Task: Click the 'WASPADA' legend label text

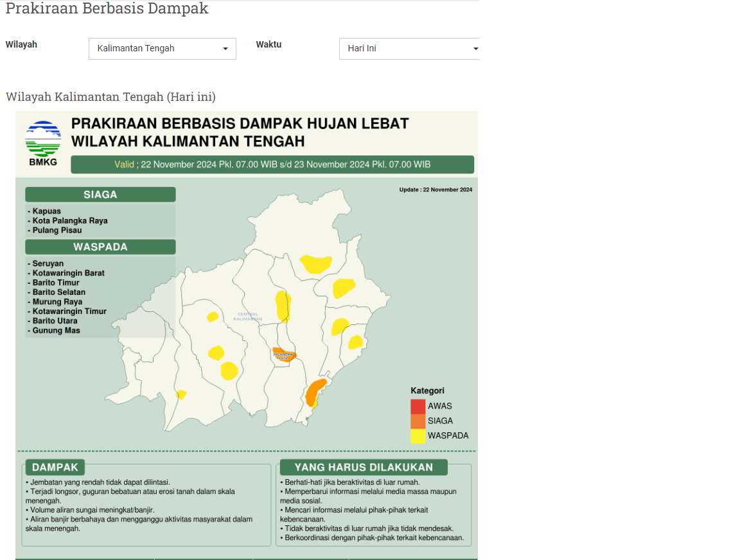Action: [448, 436]
